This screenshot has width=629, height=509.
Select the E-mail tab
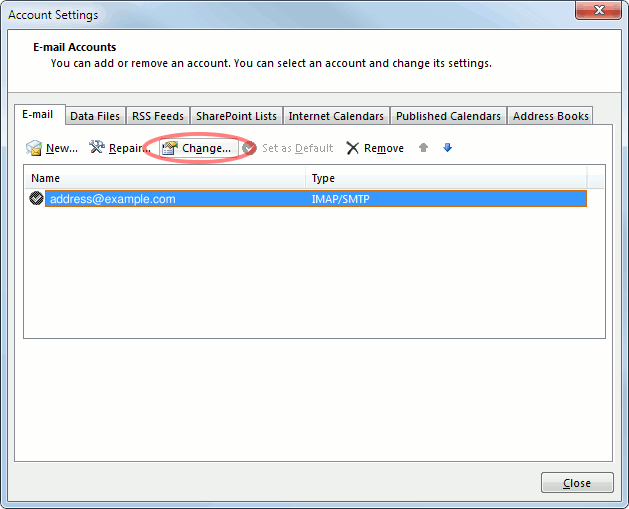click(39, 115)
